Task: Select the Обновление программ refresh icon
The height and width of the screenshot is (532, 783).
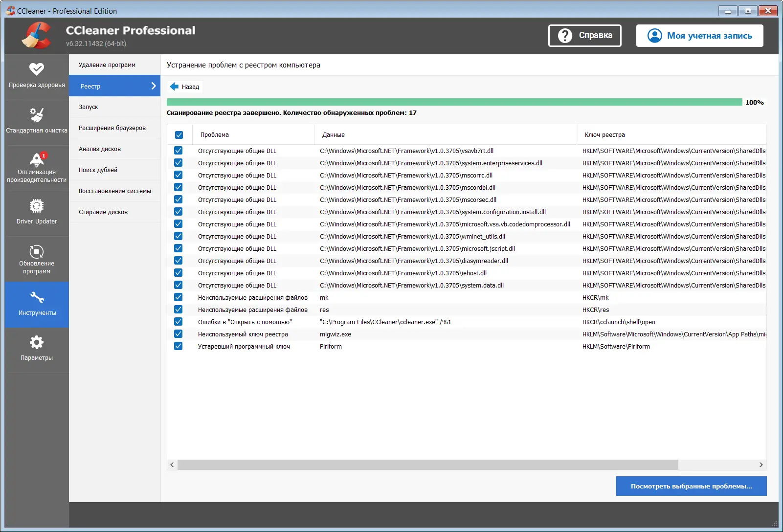Action: click(37, 251)
